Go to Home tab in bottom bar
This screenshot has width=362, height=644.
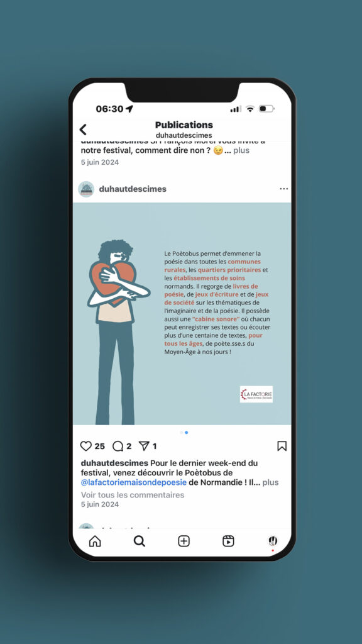(x=95, y=541)
